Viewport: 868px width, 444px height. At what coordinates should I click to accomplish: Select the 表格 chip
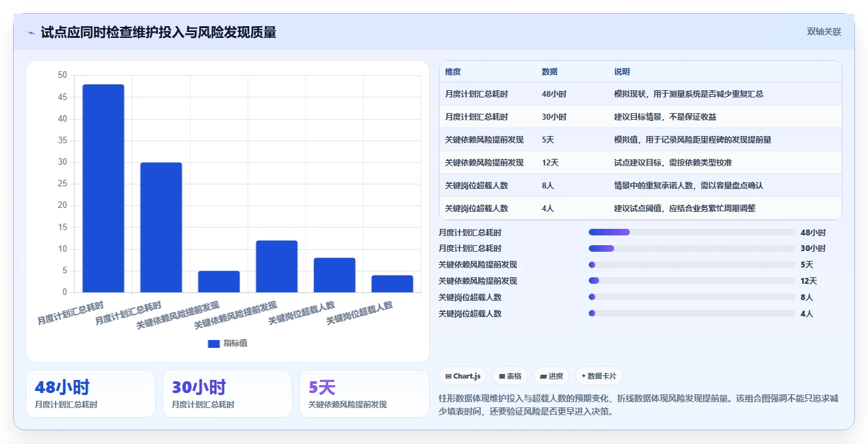(x=510, y=376)
